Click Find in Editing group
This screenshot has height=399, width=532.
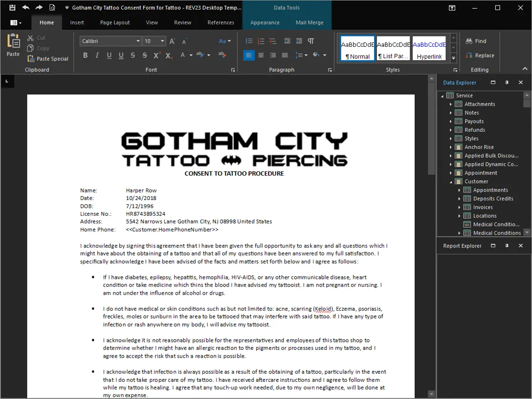pos(476,41)
